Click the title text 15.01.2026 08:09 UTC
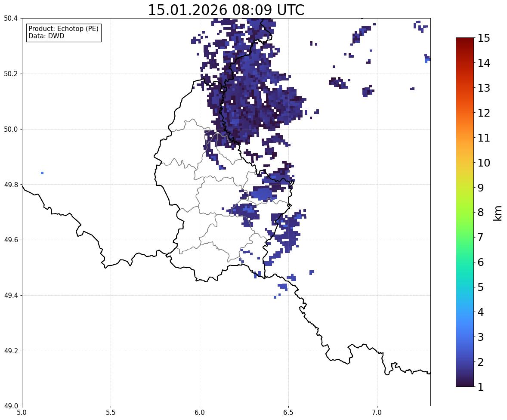Viewport: 507px width, 420px height. pyautogui.click(x=226, y=10)
